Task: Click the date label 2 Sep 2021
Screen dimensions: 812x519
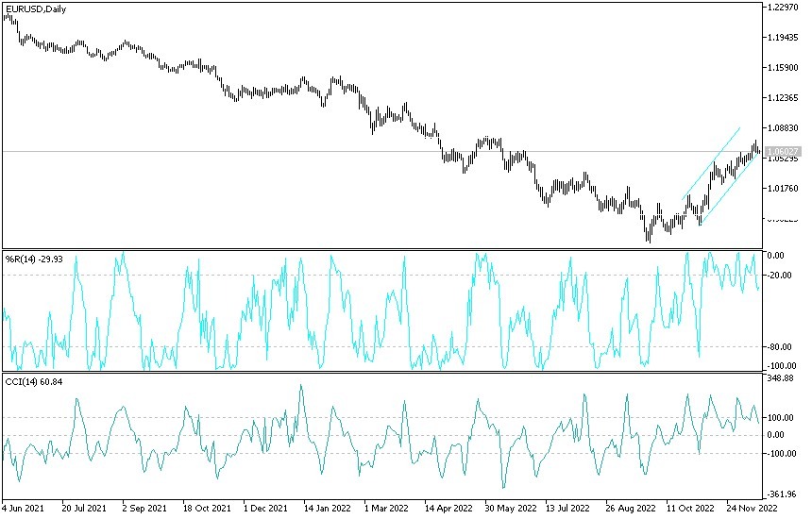Action: 144,508
